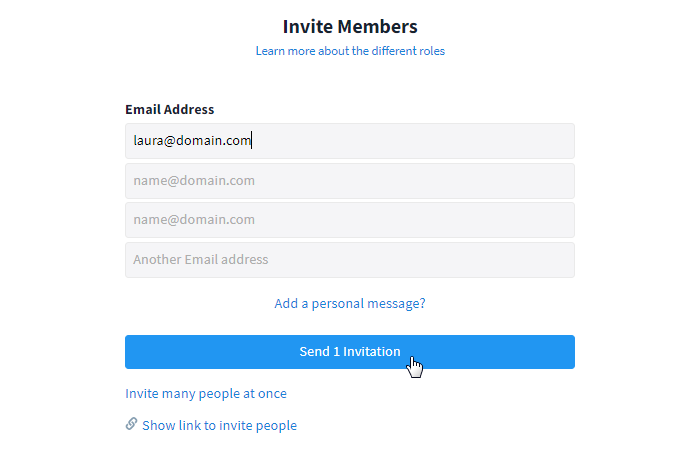700x454 pixels.
Task: Expand Add a personal message option
Action: click(350, 303)
